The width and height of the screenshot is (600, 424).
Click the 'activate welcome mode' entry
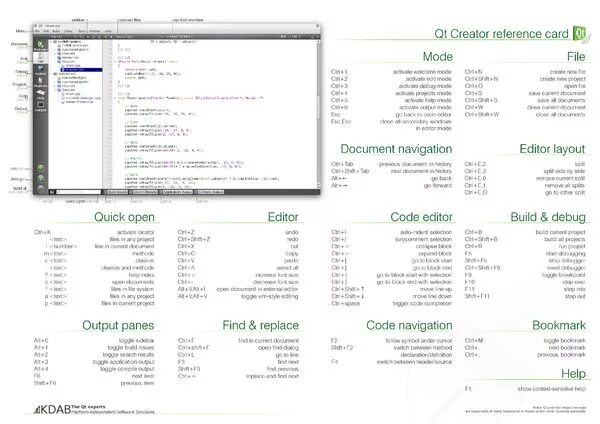422,72
